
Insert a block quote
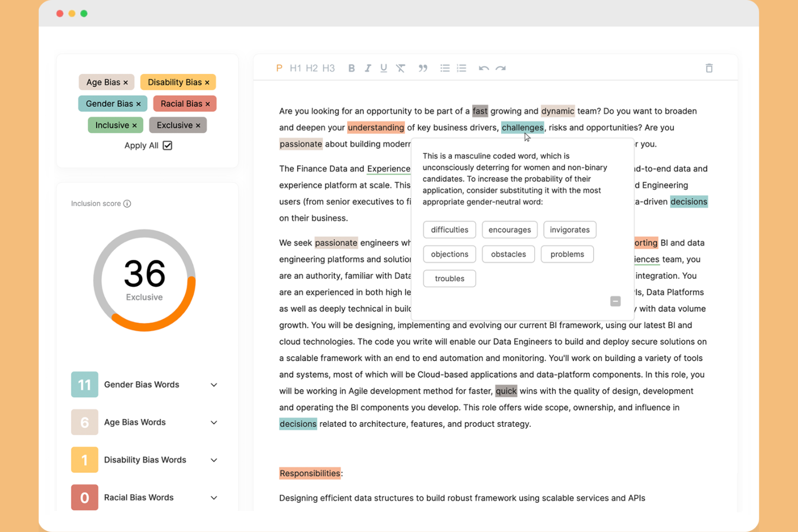(423, 68)
